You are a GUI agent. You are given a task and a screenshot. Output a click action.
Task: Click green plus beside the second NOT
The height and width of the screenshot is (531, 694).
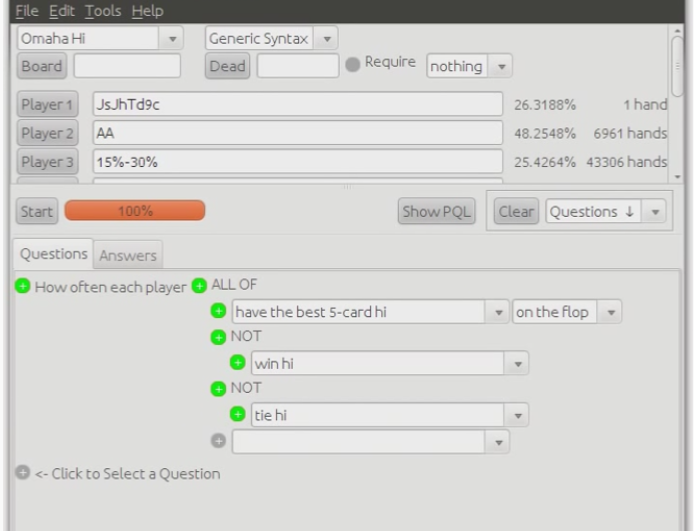[x=218, y=389]
